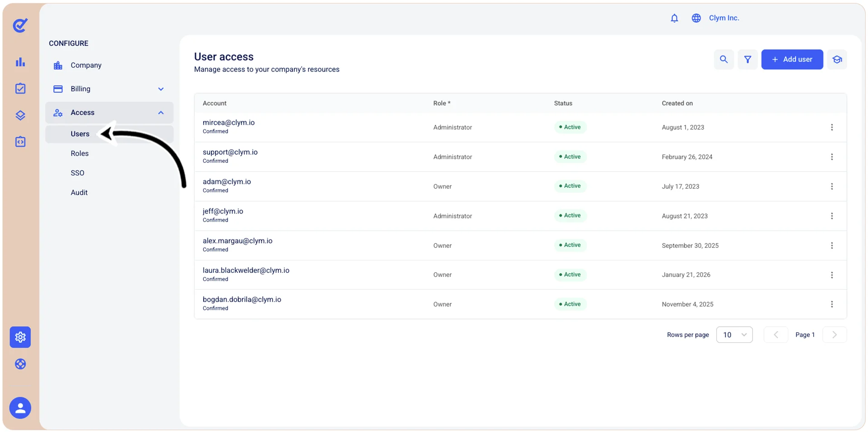This screenshot has width=868, height=432.
Task: Click the September 30, 2025 date
Action: click(x=690, y=246)
